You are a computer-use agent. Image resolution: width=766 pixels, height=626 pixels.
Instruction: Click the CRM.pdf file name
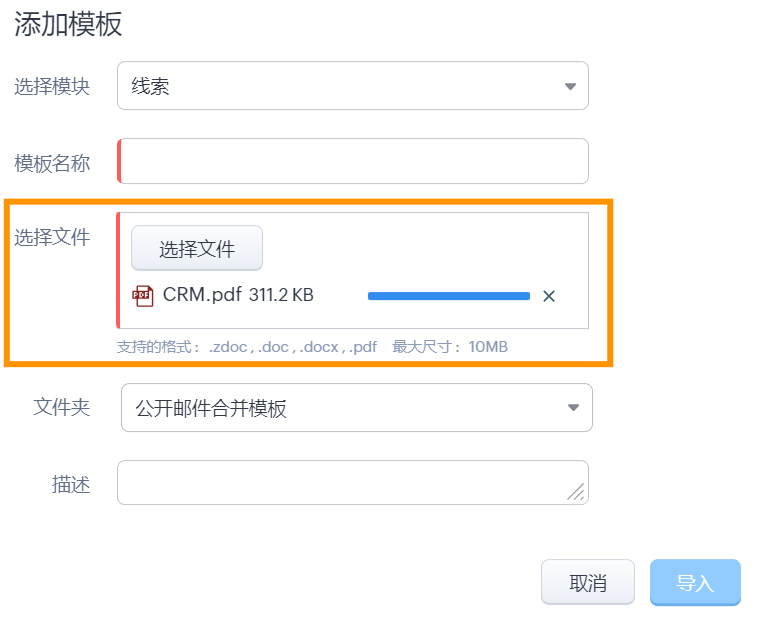(x=203, y=295)
